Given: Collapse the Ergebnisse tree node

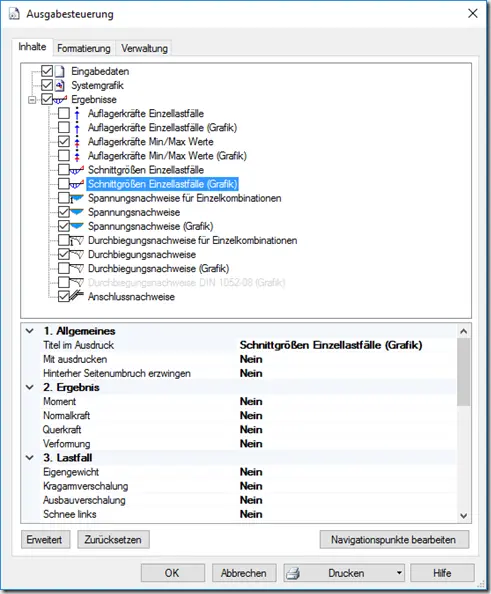Looking at the screenshot, I should click(32, 100).
